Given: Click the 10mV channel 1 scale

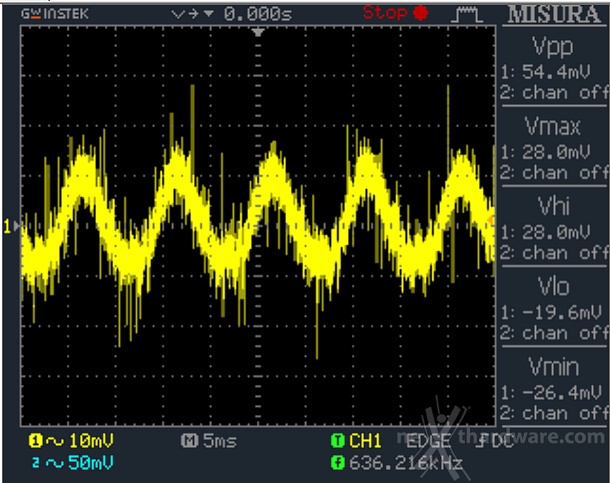Looking at the screenshot, I should pos(91,441).
